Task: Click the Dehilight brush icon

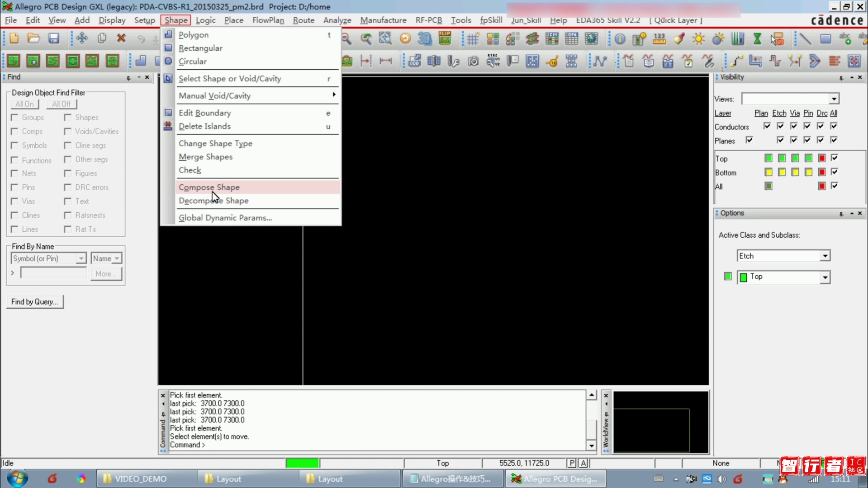Action: tap(679, 38)
